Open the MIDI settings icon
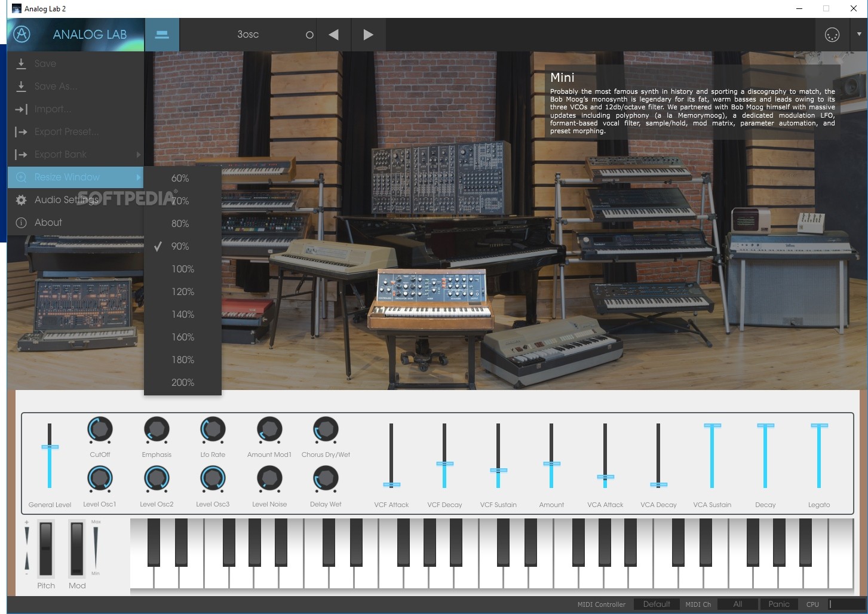Viewport: 868px width, 614px height. (832, 35)
